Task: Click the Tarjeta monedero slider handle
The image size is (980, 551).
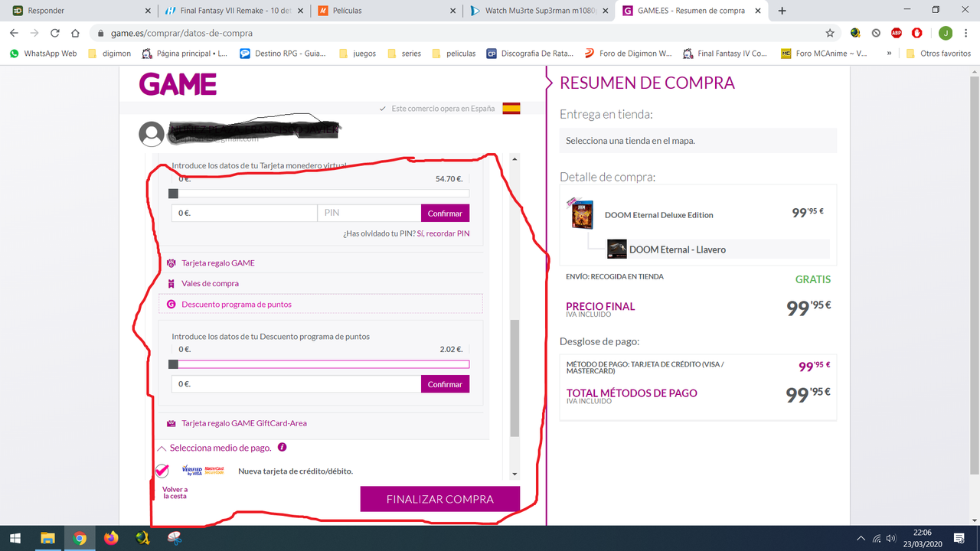Action: tap(173, 194)
